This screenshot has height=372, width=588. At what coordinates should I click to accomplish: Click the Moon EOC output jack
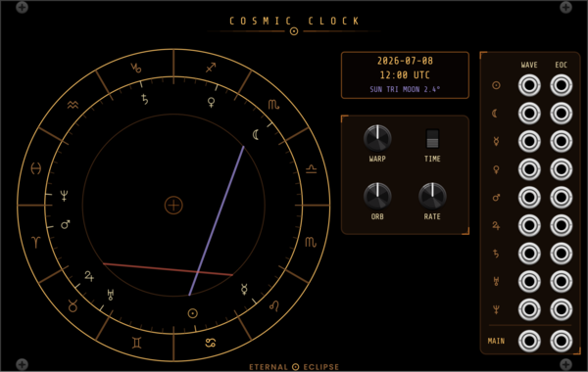(x=561, y=114)
